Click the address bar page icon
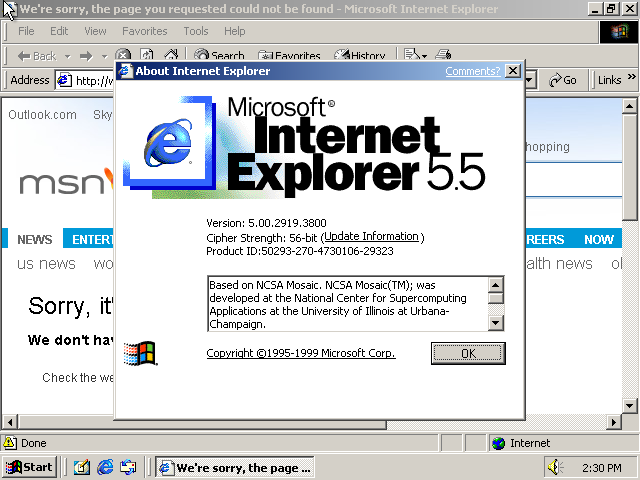Image resolution: width=640 pixels, height=480 pixels. (64, 80)
